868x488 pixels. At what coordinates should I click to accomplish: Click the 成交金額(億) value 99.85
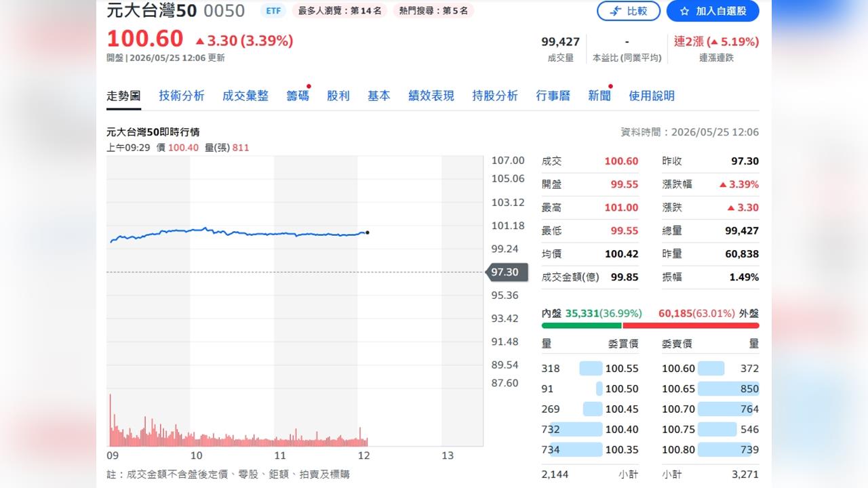coord(625,277)
